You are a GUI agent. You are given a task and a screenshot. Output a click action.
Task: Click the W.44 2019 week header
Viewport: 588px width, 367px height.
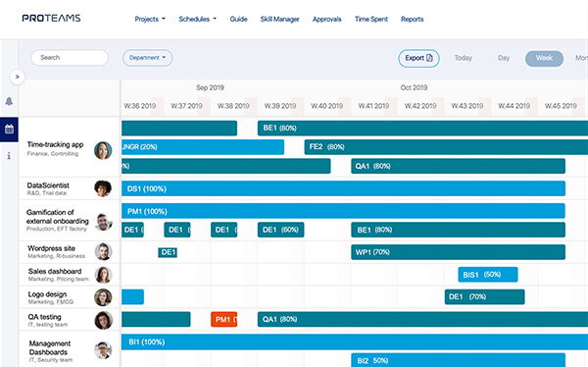pyautogui.click(x=514, y=106)
